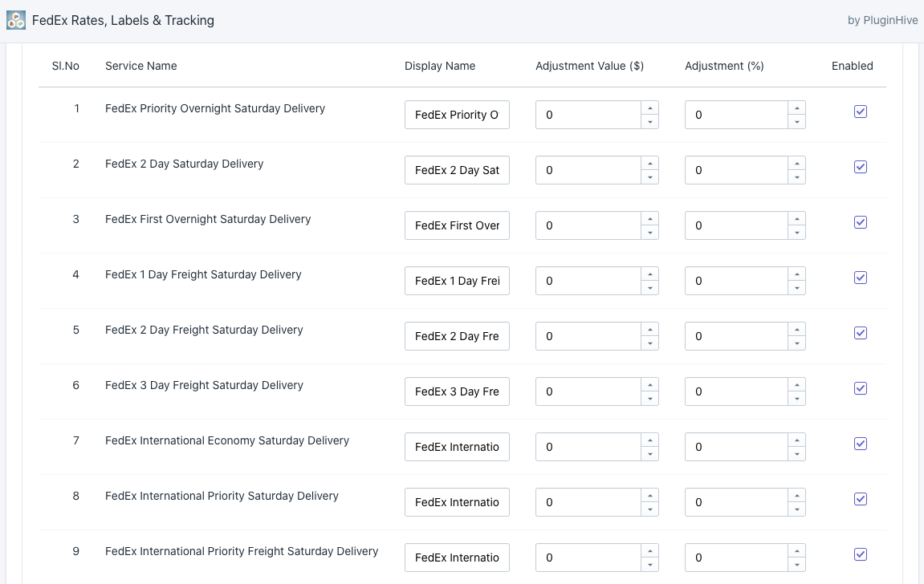Decrease dollar adjustment for Priority Overnight Saturday row

[x=650, y=122]
